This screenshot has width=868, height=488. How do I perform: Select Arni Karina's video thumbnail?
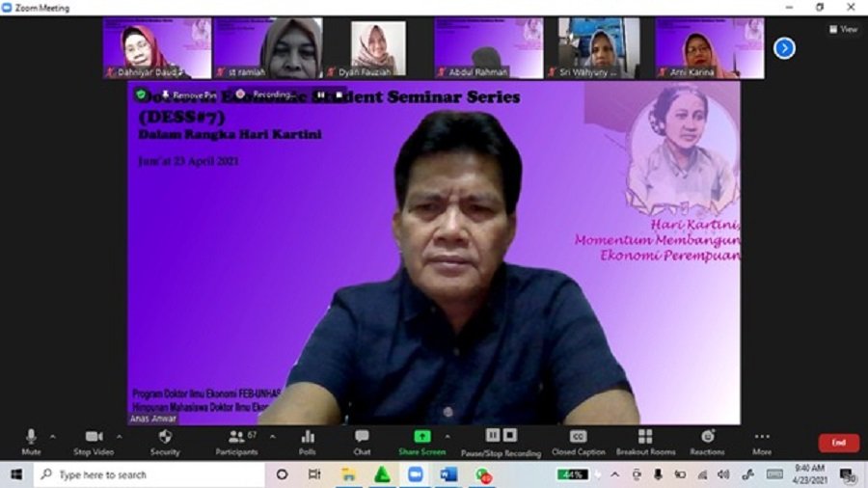coord(710,48)
